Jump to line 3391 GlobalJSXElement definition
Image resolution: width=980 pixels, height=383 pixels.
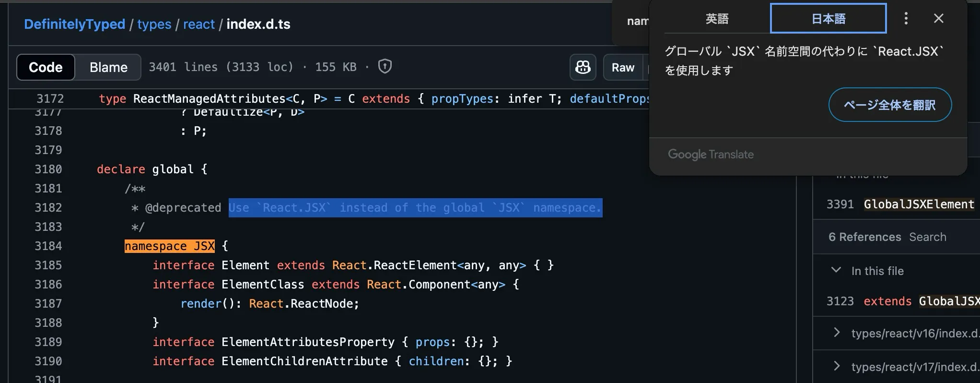(900, 204)
